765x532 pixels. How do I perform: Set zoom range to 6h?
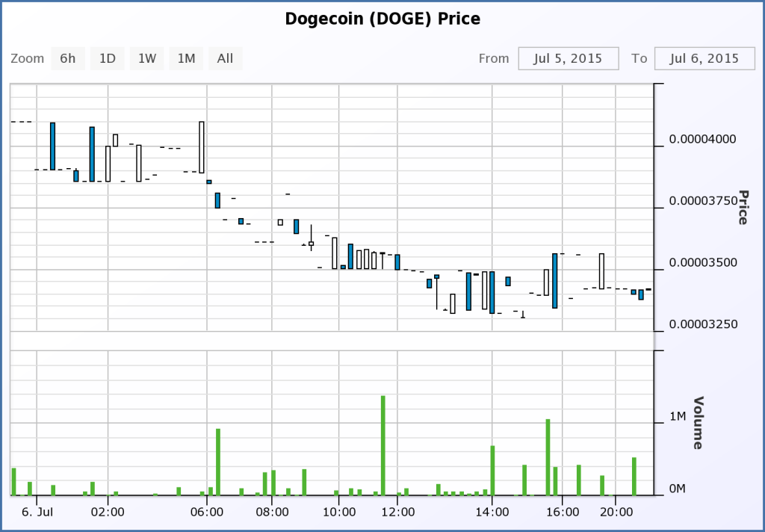[x=68, y=58]
